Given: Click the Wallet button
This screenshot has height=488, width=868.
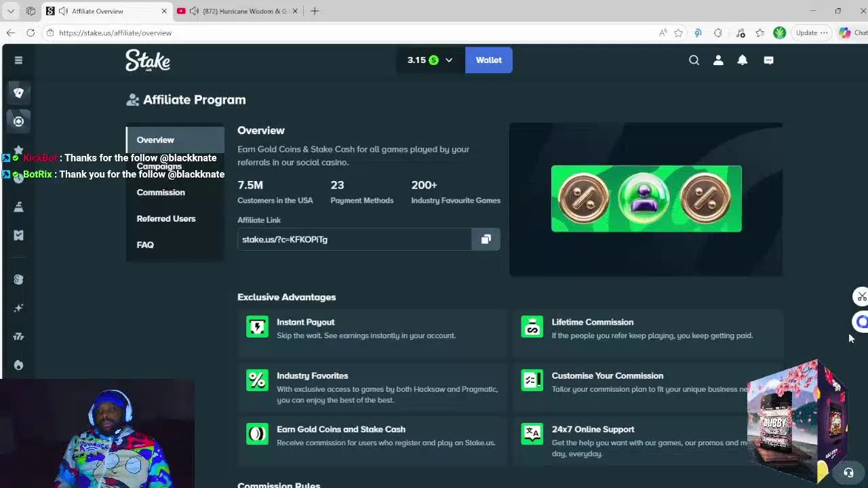Looking at the screenshot, I should [x=488, y=60].
